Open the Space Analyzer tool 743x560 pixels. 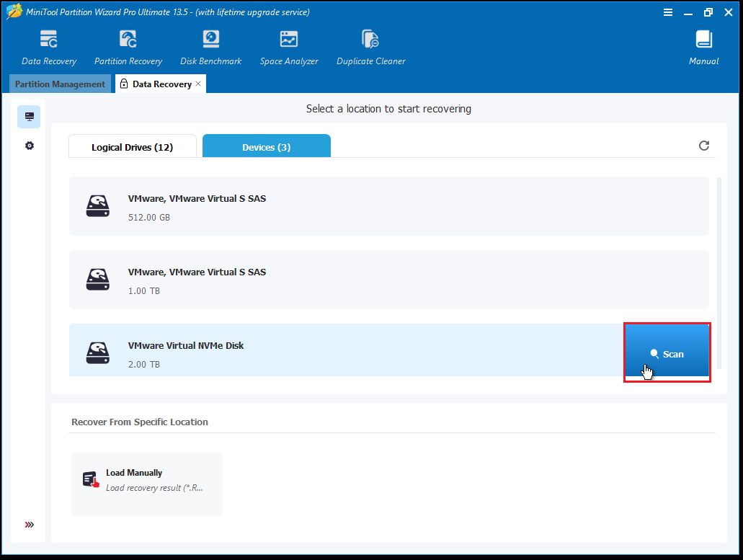(288, 48)
